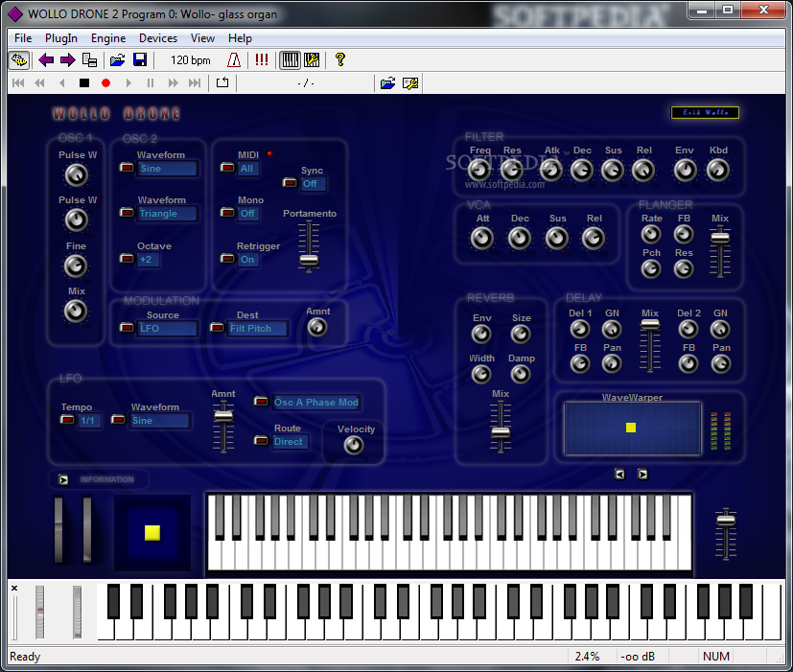Viewport: 793px width, 672px height.
Task: Expand the INFORMATION panel arrow
Action: tap(63, 479)
